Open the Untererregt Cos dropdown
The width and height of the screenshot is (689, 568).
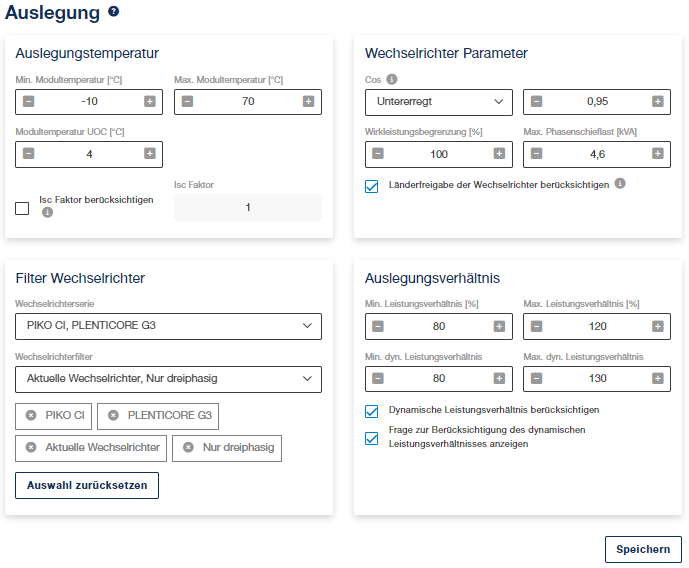point(439,102)
